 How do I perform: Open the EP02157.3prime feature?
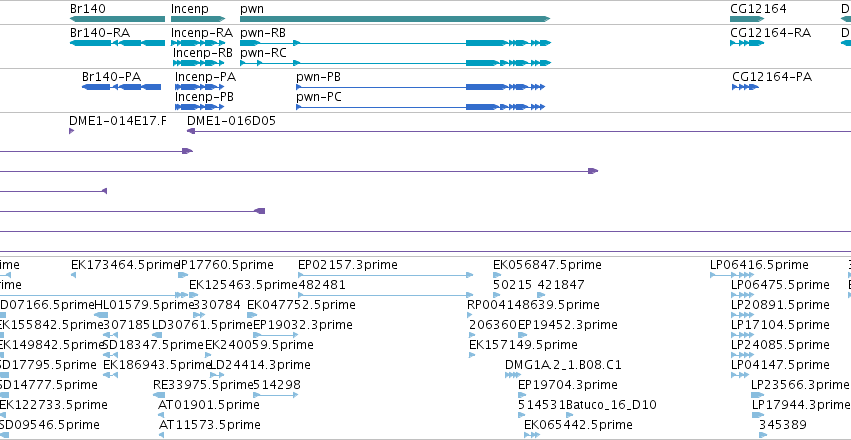pyautogui.click(x=385, y=275)
